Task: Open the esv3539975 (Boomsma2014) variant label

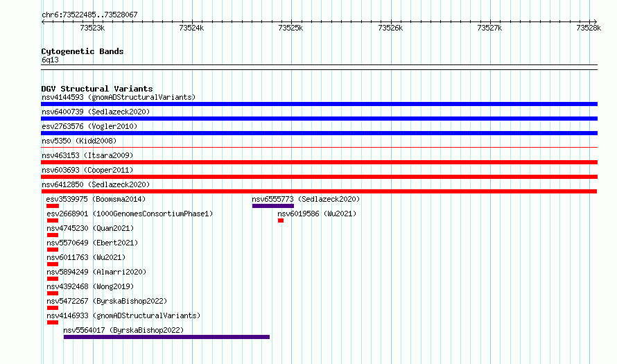Action: click(96, 199)
